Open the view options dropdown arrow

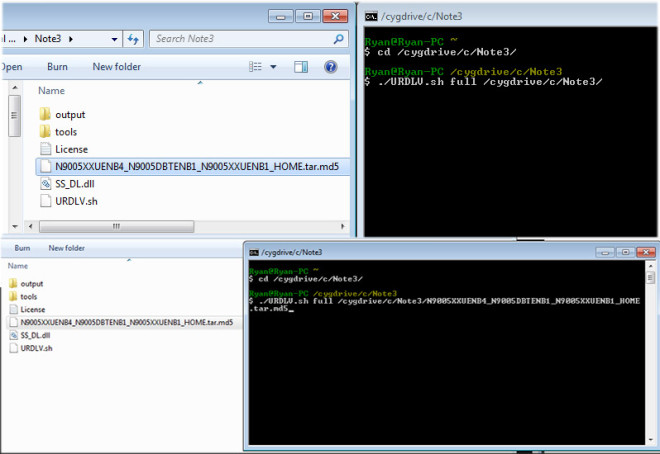click(273, 67)
